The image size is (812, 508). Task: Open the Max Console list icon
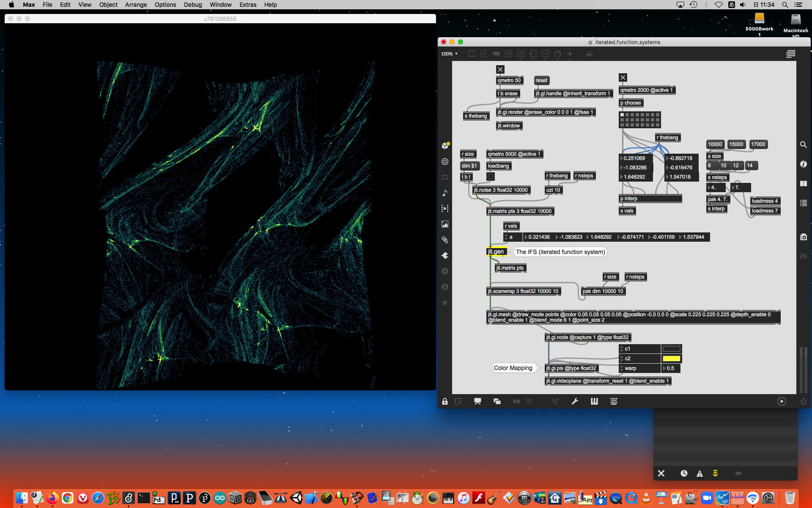[804, 203]
